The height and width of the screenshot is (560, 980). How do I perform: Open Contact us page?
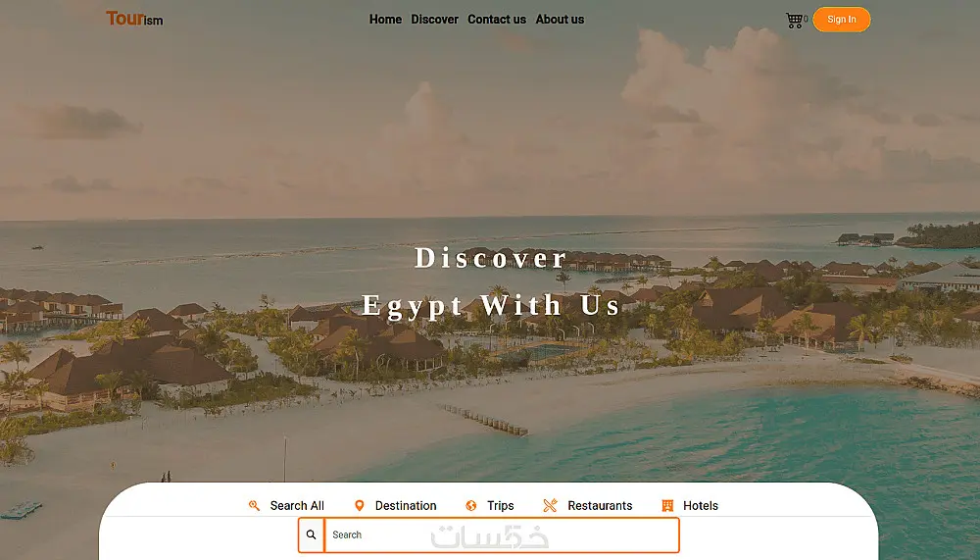pos(497,20)
